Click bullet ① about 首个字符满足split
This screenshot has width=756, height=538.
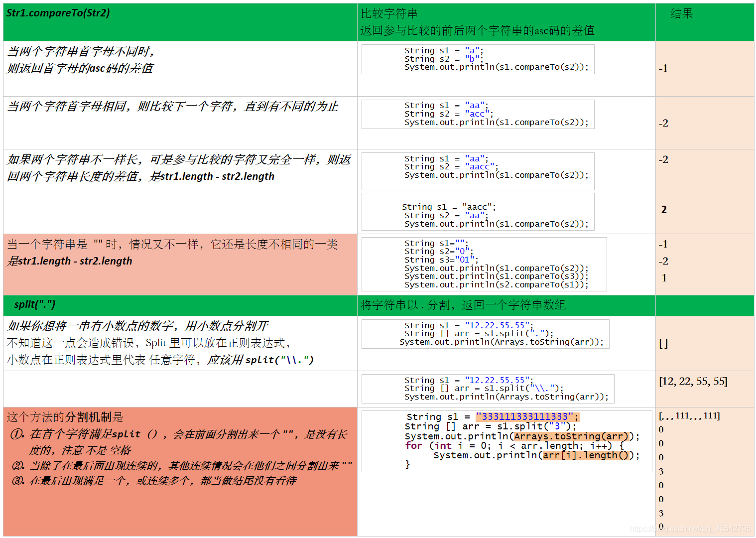tap(179, 442)
